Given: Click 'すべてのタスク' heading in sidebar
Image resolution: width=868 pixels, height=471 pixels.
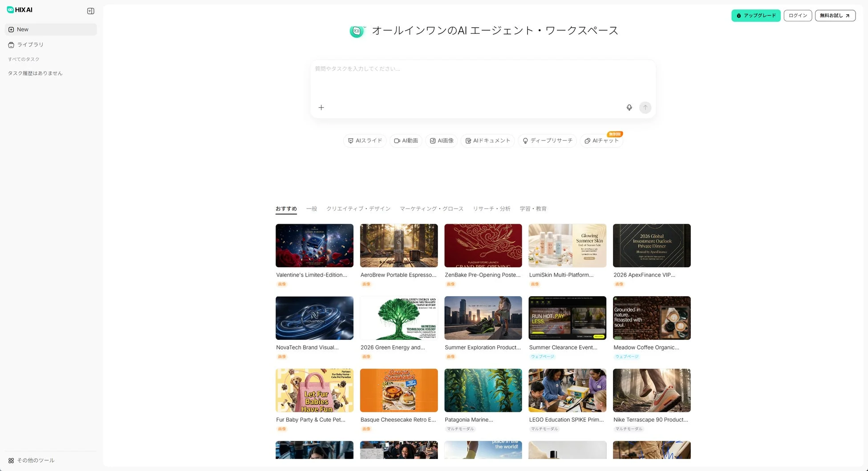Looking at the screenshot, I should click(24, 59).
